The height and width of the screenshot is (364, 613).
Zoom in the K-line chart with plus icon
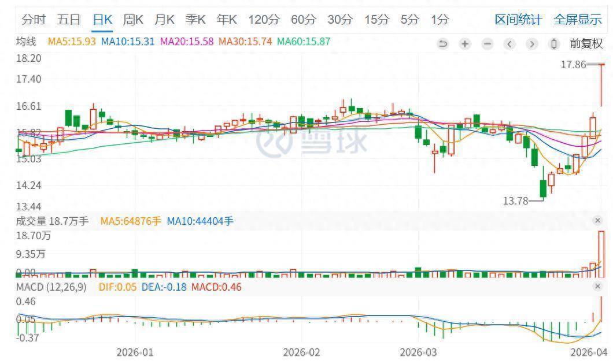(465, 44)
